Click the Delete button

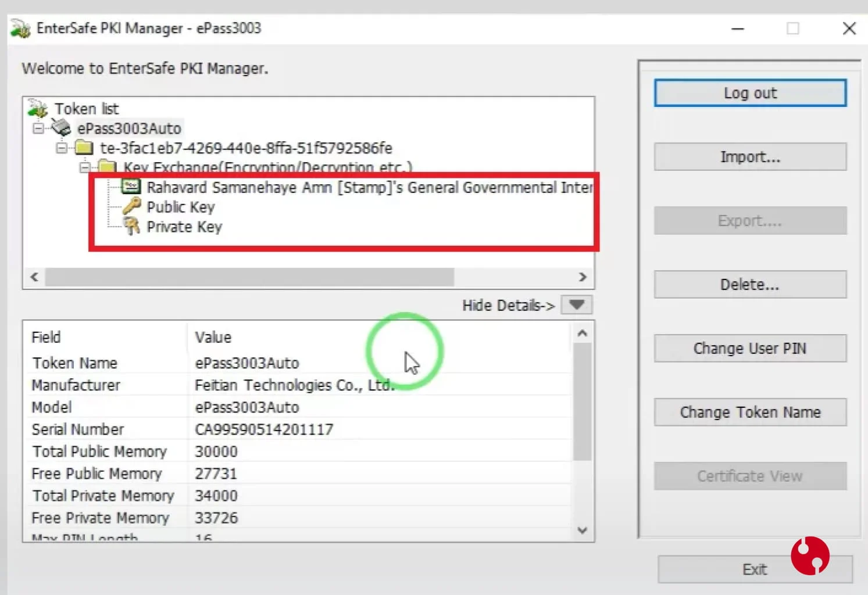click(x=750, y=285)
